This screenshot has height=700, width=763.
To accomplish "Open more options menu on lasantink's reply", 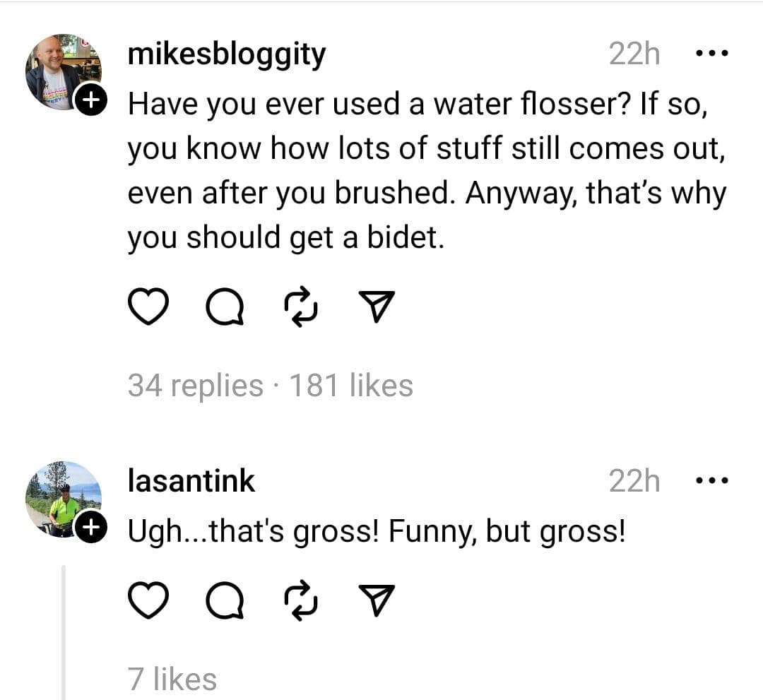I will click(x=711, y=481).
